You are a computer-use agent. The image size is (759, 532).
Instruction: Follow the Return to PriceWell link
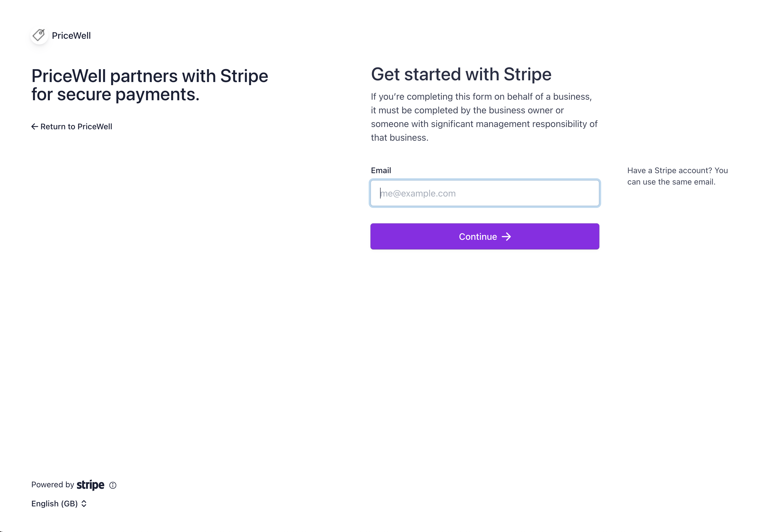point(72,126)
